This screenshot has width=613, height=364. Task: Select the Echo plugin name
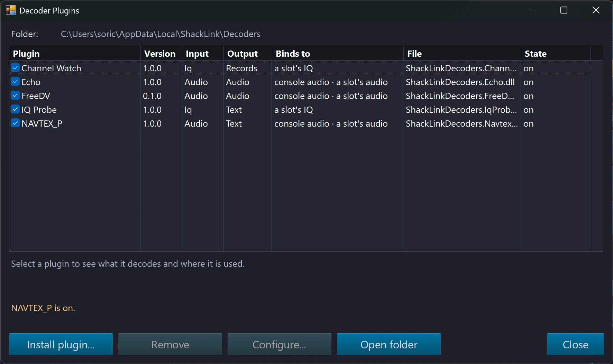[31, 82]
